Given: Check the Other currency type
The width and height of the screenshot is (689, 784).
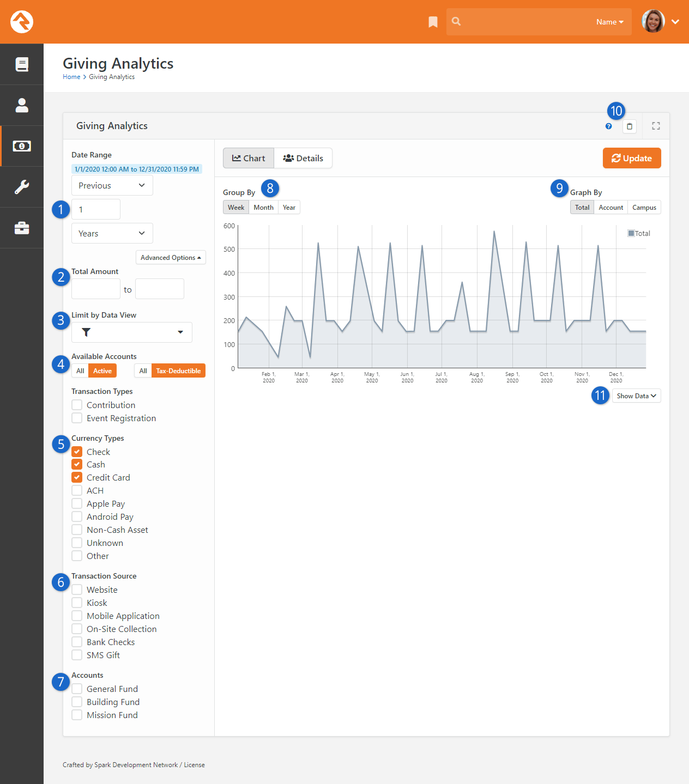Looking at the screenshot, I should [77, 556].
